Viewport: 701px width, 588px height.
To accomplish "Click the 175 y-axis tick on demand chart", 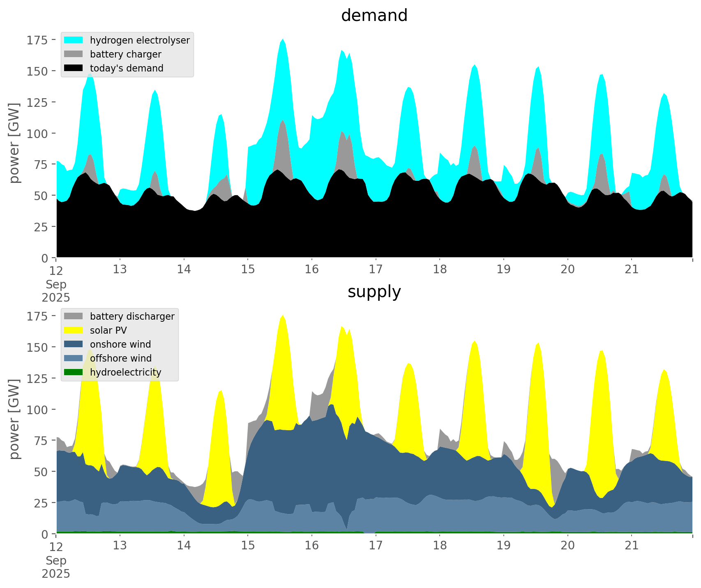I will (37, 40).
